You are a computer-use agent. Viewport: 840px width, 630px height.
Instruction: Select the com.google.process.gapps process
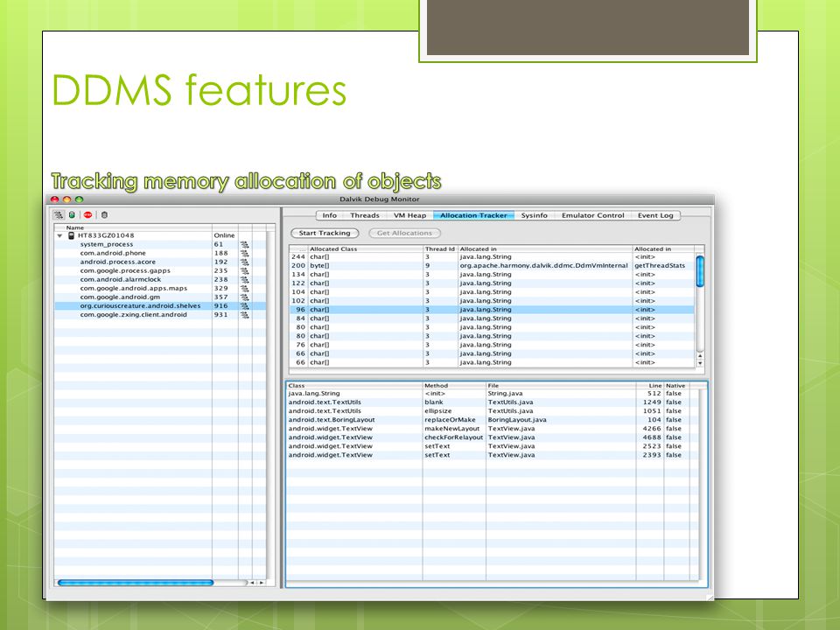160,271
